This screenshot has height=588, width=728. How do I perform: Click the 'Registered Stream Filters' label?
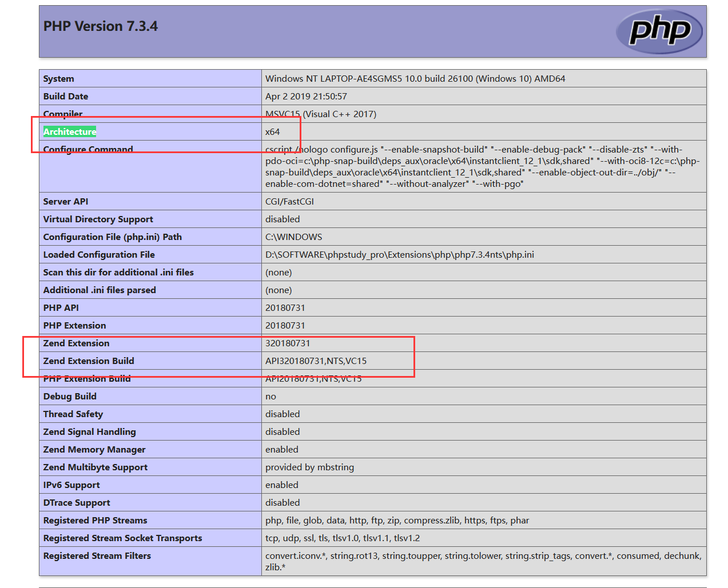point(97,556)
